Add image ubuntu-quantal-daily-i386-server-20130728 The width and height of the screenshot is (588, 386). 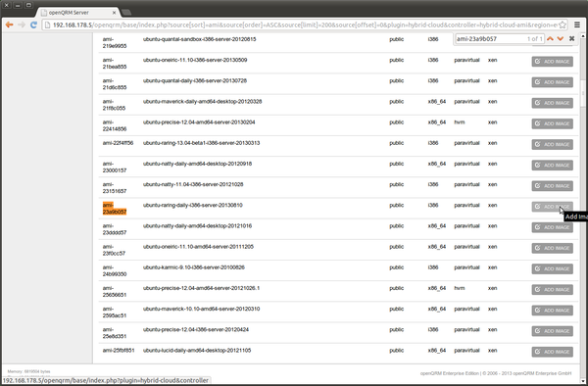point(552,82)
